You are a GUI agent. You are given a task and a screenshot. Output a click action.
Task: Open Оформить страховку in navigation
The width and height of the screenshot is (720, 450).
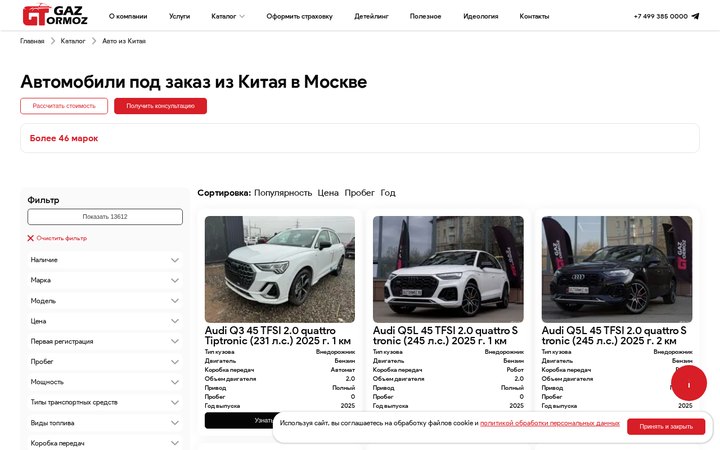pyautogui.click(x=299, y=16)
